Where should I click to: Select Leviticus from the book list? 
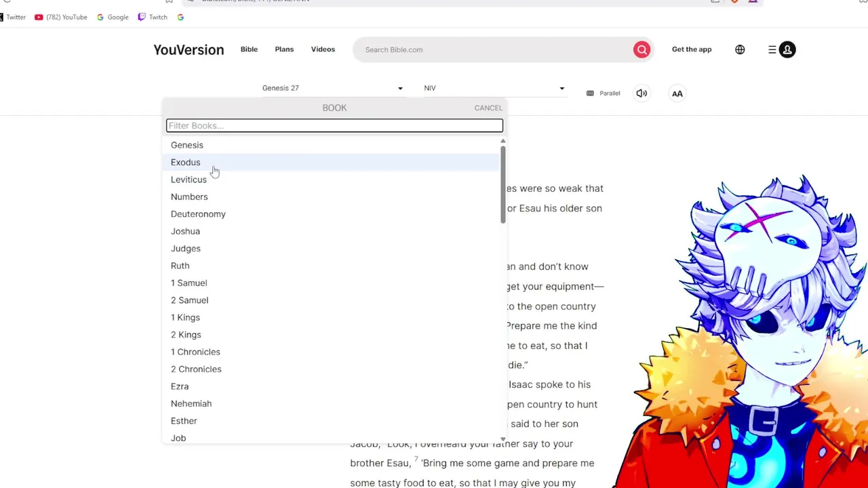coord(332,180)
